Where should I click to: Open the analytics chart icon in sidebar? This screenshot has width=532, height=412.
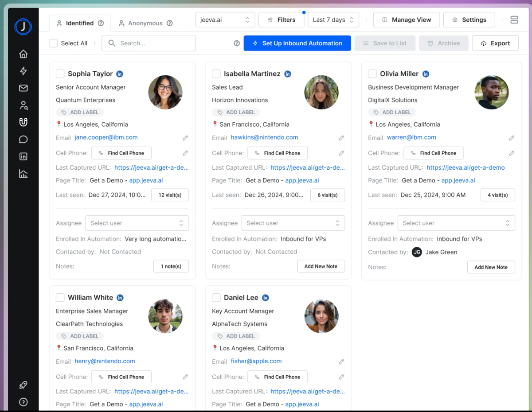23,173
